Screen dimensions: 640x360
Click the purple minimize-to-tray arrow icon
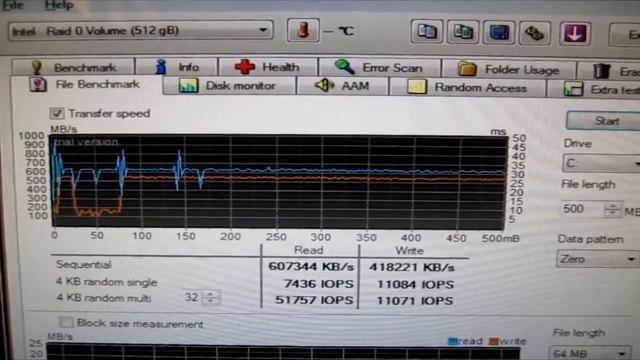[x=574, y=33]
